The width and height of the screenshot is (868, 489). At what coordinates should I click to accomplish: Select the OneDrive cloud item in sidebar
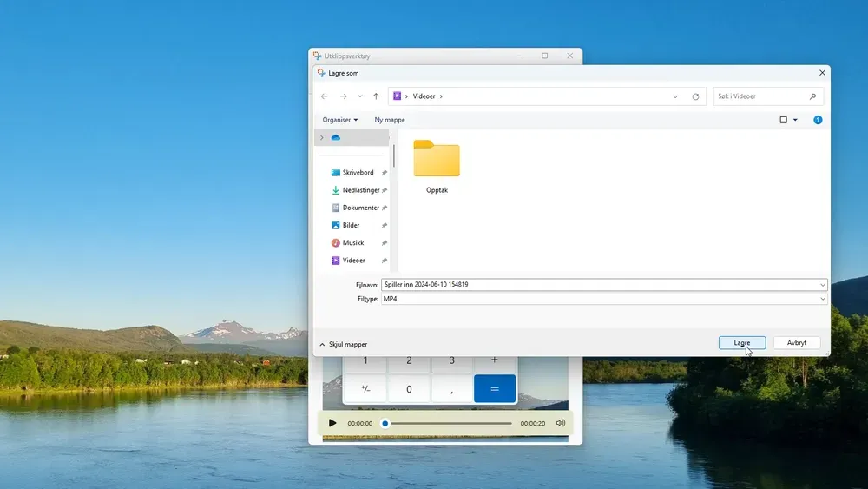click(x=336, y=137)
